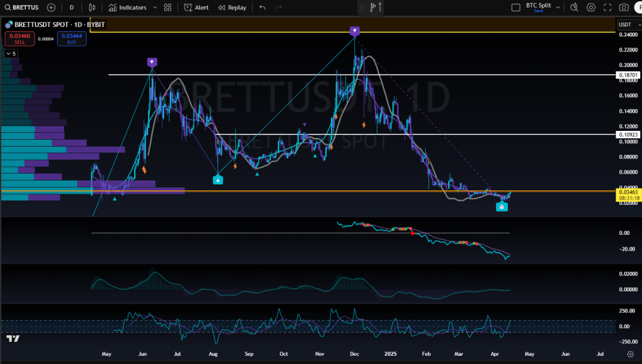Click the 0.08000 price scale label
The width and height of the screenshot is (642, 364).
(628, 157)
